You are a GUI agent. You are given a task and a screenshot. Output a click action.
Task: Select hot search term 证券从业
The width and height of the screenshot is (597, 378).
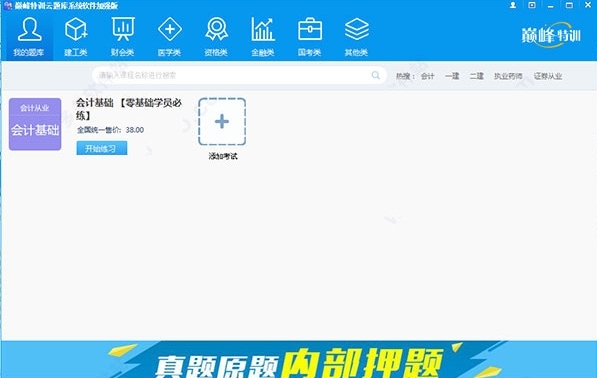click(548, 76)
